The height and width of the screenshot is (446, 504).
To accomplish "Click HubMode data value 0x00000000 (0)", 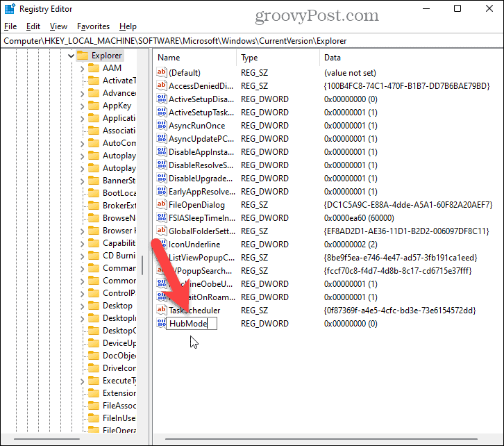I will [351, 324].
